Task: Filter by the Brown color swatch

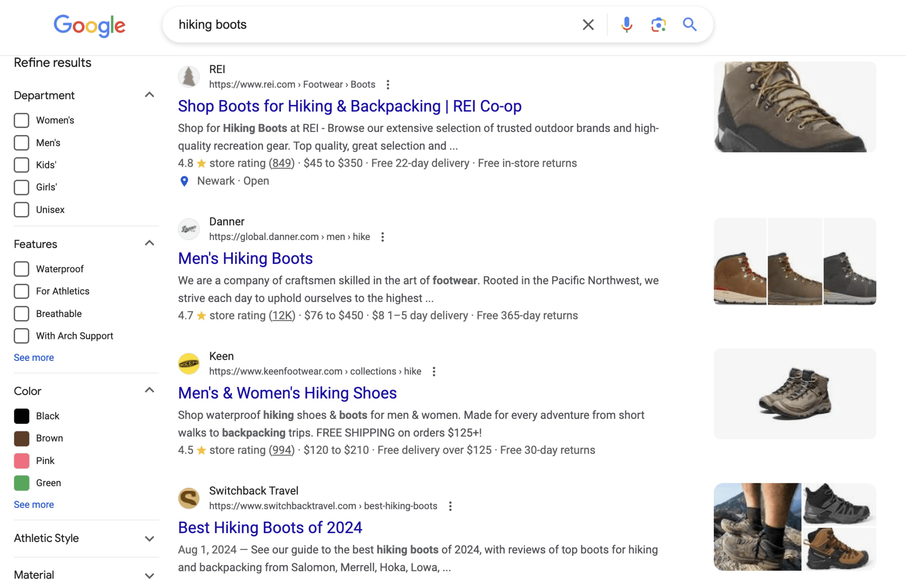Action: point(21,438)
